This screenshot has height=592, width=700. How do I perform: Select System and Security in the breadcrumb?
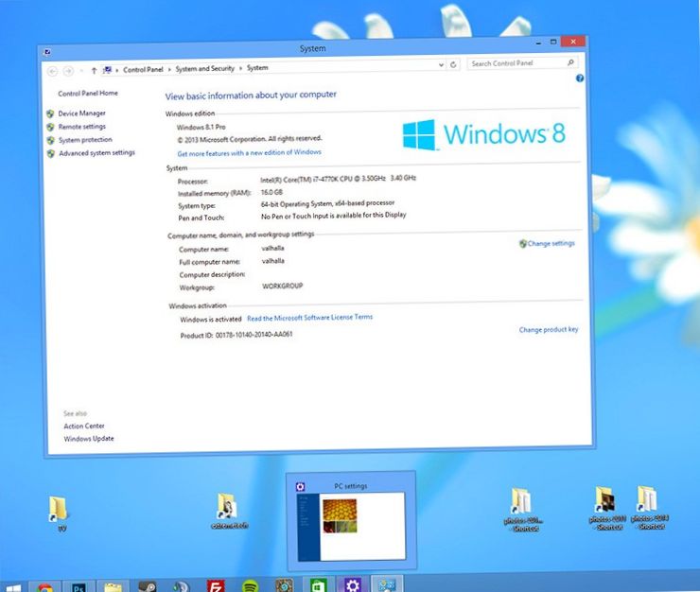tap(205, 69)
